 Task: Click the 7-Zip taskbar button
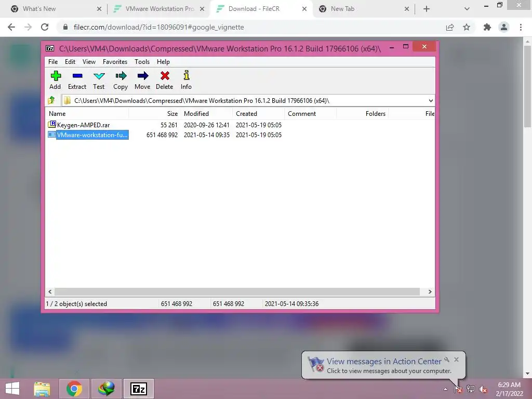[138, 389]
